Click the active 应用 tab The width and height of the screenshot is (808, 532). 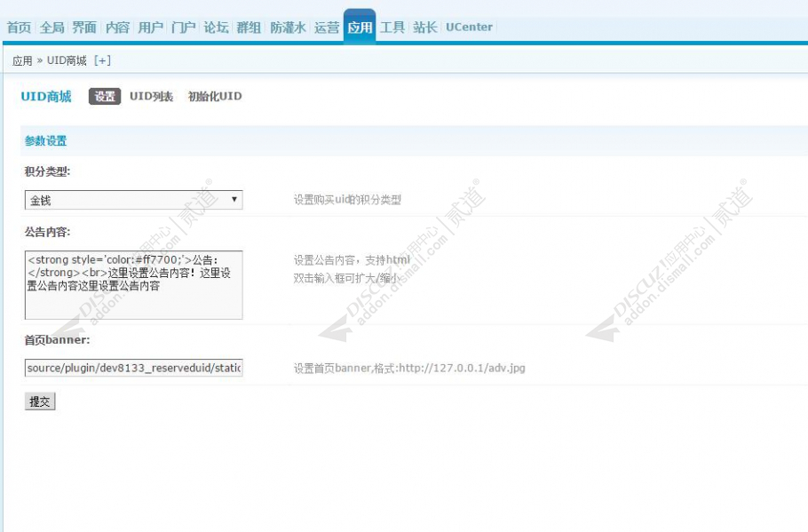[360, 28]
